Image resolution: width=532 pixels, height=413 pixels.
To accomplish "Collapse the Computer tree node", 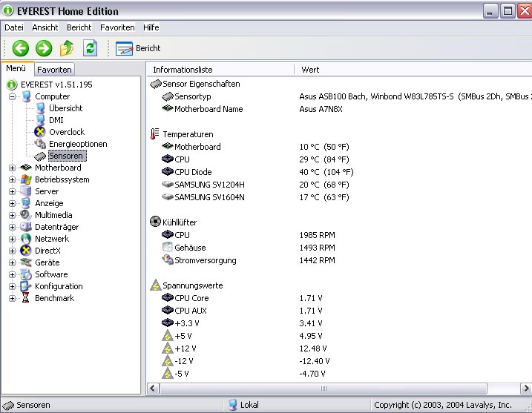I will (x=12, y=96).
